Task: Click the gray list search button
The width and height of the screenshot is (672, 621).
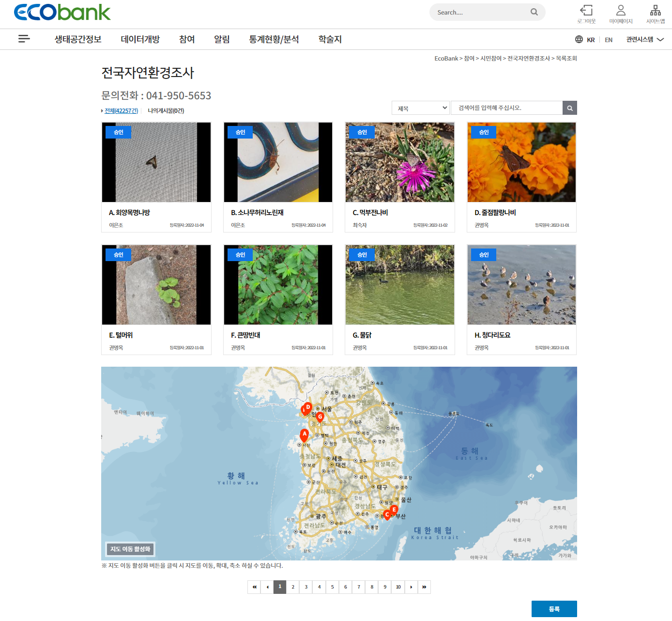Action: [x=570, y=108]
